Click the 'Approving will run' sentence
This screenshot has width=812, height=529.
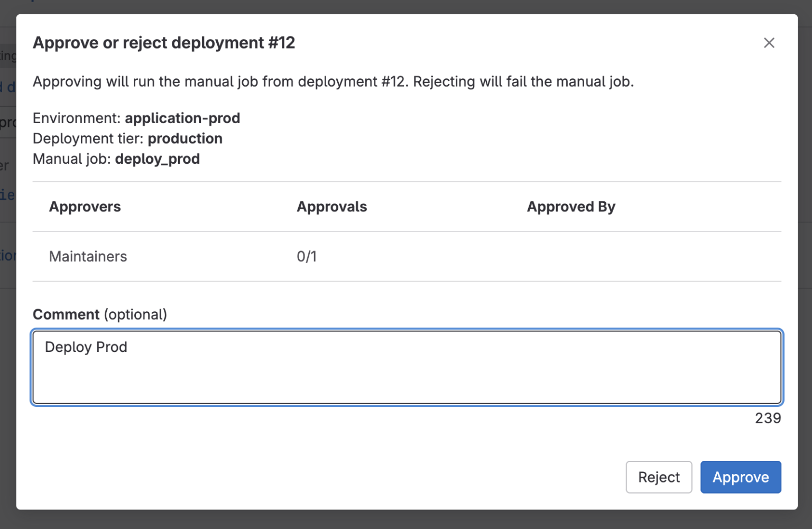point(220,82)
